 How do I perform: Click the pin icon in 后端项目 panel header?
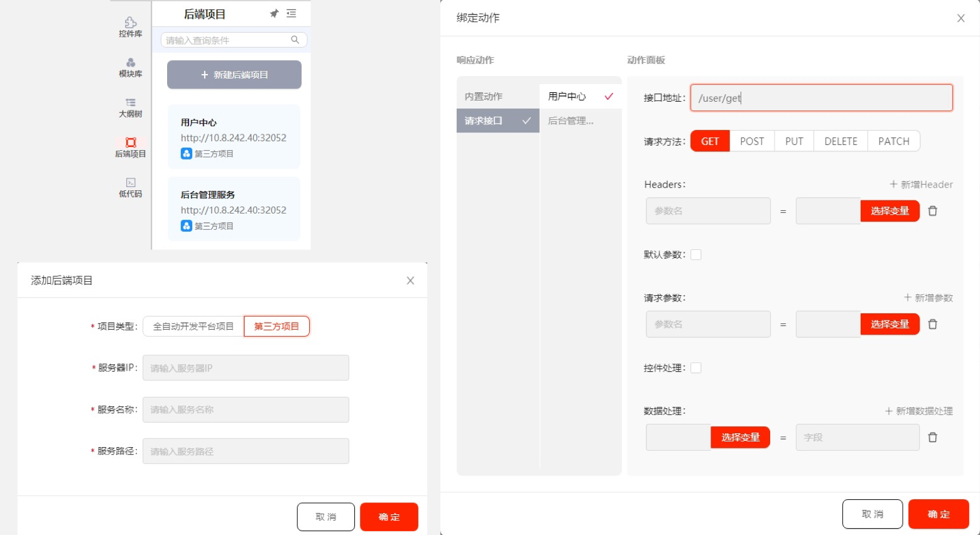pos(274,14)
